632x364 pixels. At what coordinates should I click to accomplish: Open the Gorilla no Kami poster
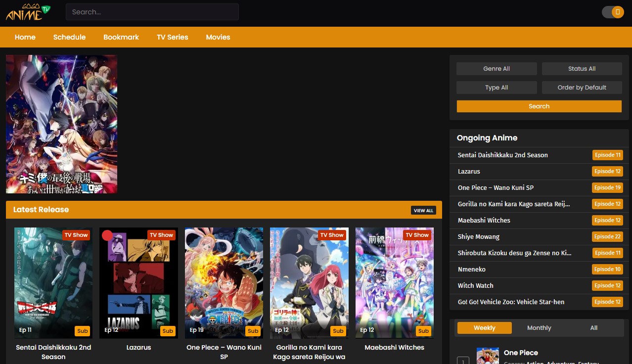(309, 283)
